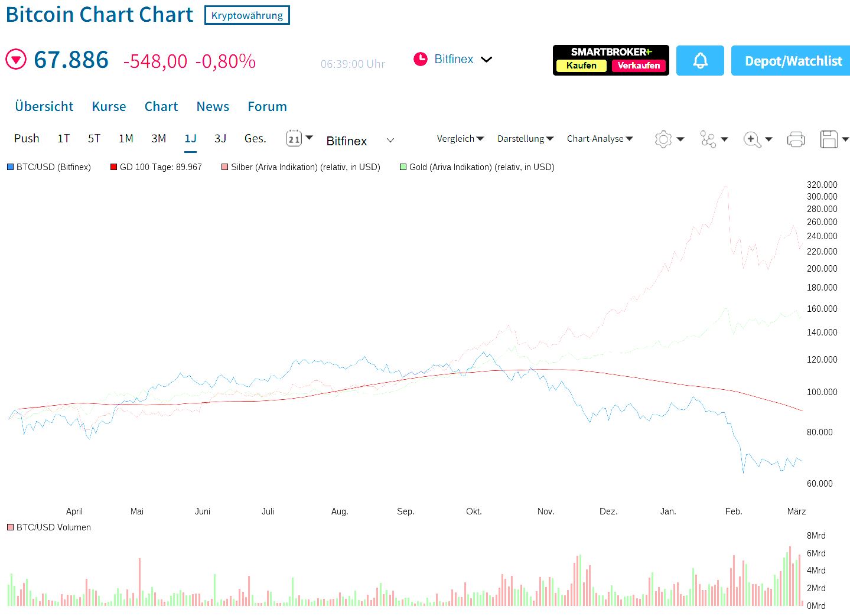Click the notification bell icon

click(x=700, y=60)
